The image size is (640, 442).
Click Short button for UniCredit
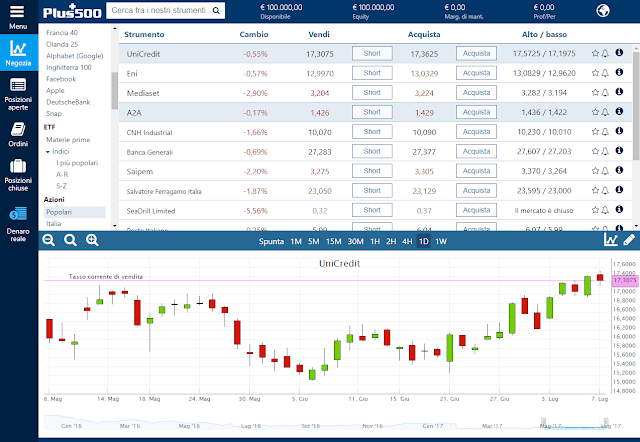point(372,53)
